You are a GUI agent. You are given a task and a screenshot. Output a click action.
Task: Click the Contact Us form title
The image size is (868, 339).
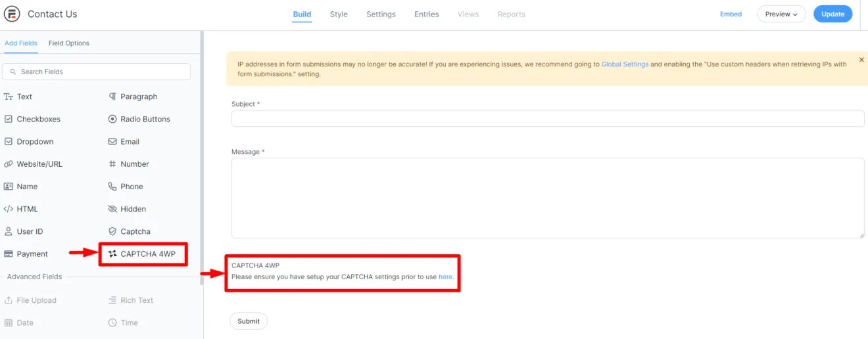pyautogui.click(x=52, y=14)
